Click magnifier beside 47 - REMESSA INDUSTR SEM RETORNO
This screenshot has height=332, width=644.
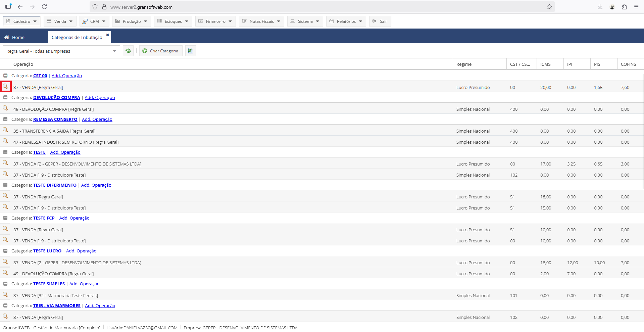(x=5, y=141)
